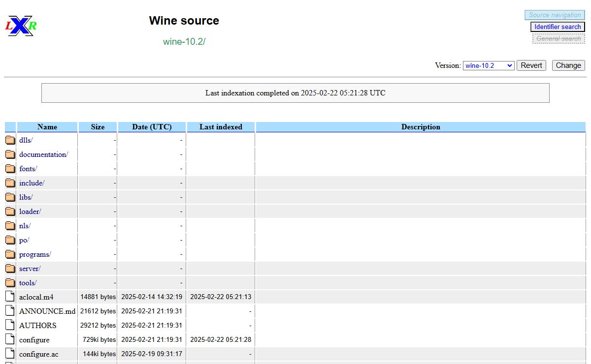The width and height of the screenshot is (591, 364).
Task: Click the Name column header
Action: 47,127
